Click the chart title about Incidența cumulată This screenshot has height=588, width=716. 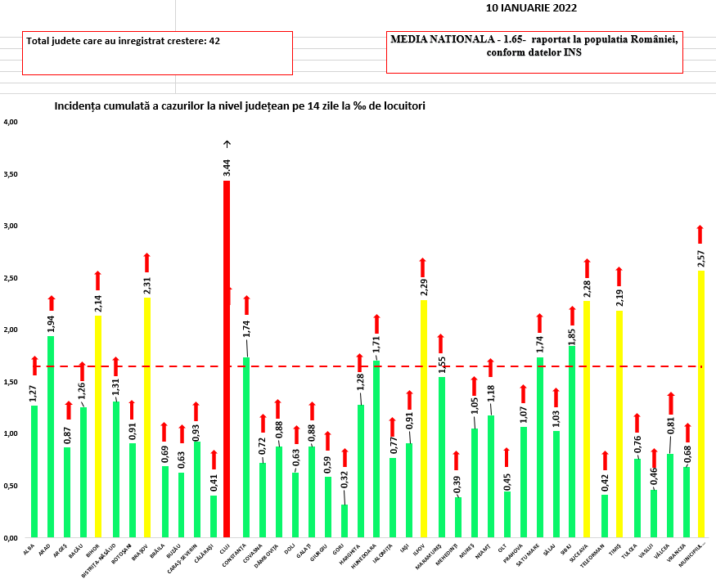239,106
